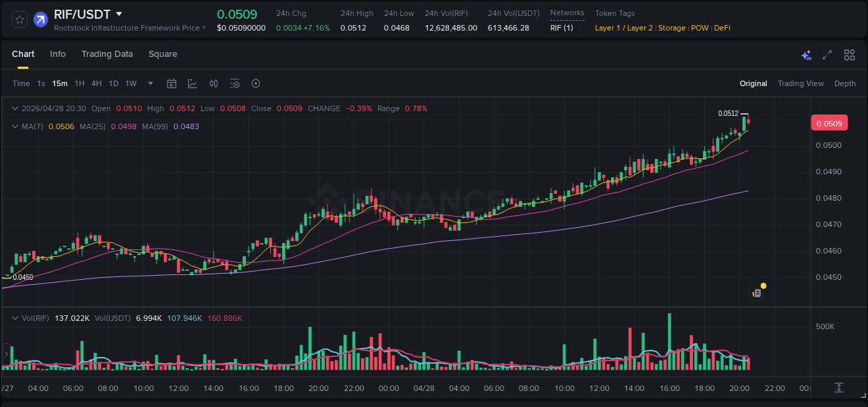This screenshot has height=407, width=868.
Task: Select the 15m interval
Action: click(60, 83)
